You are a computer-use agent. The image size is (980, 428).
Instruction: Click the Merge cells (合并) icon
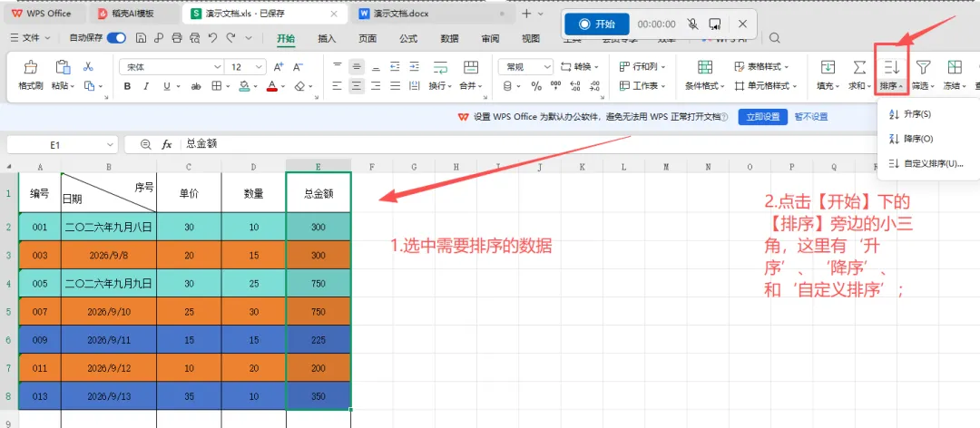point(471,67)
